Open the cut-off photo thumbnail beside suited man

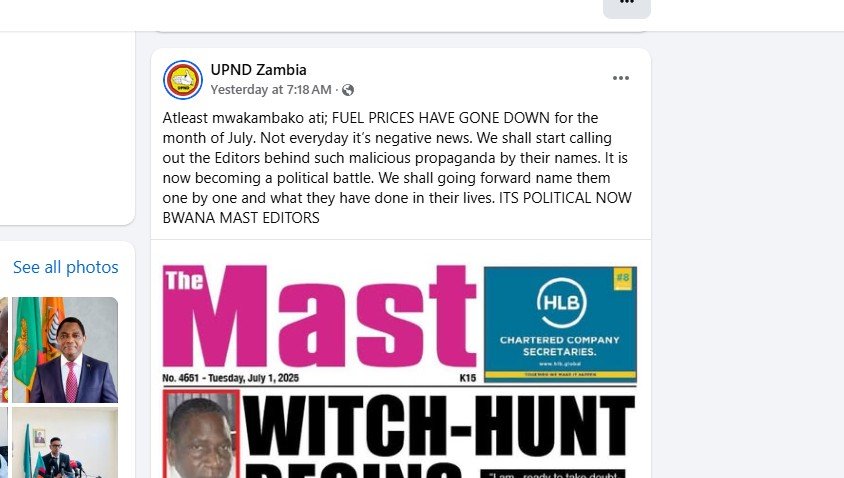tap(4, 350)
